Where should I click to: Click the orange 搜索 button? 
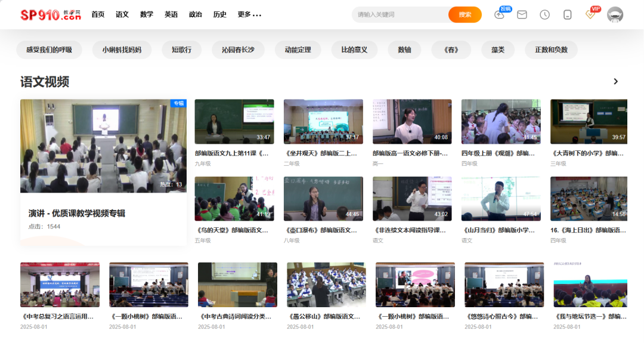pyautogui.click(x=465, y=14)
